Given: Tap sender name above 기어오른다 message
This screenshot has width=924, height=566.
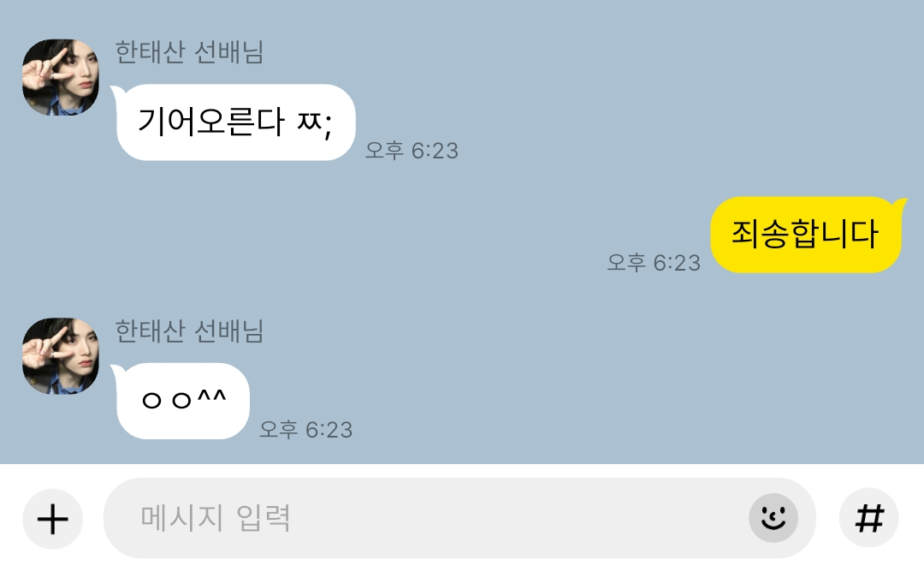Looking at the screenshot, I should (189, 52).
